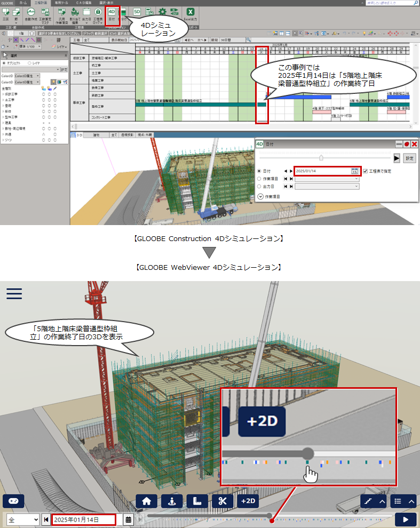Click the 出力日 calendar ribbon icon

tap(86, 15)
